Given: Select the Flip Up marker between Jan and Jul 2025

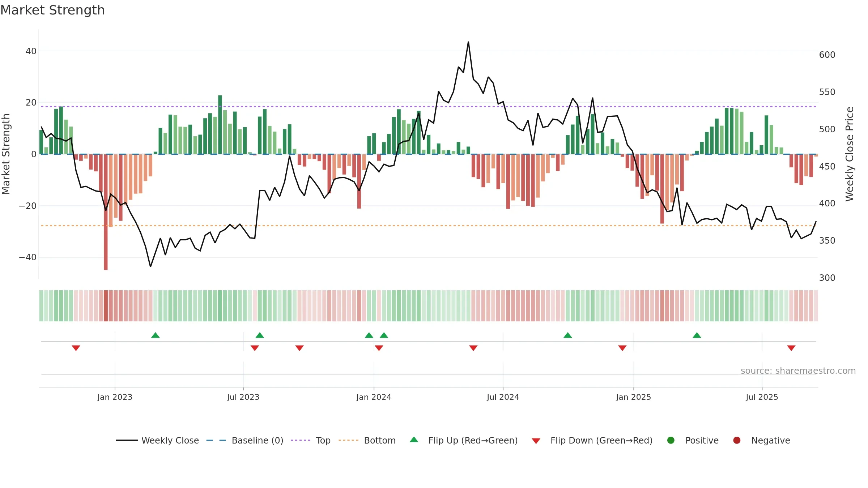Looking at the screenshot, I should pos(697,335).
